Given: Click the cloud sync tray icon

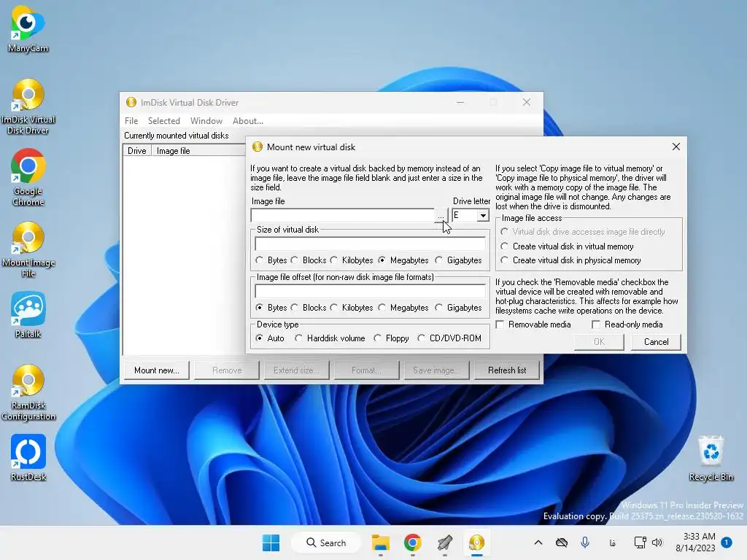Looking at the screenshot, I should (562, 542).
